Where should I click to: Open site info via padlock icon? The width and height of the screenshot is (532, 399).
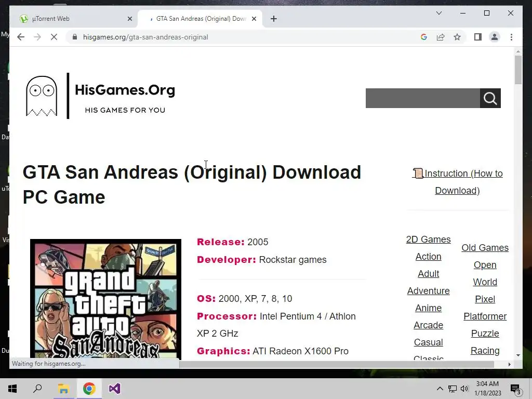pyautogui.click(x=75, y=37)
